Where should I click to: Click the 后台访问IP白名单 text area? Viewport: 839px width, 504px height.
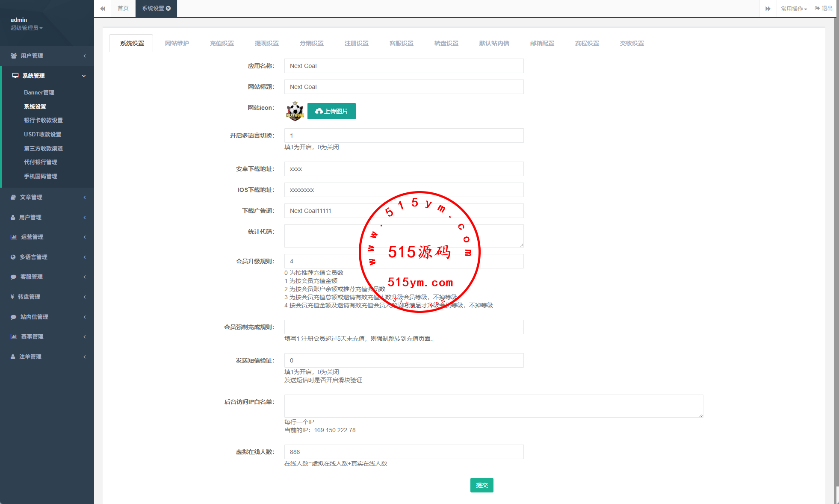493,406
